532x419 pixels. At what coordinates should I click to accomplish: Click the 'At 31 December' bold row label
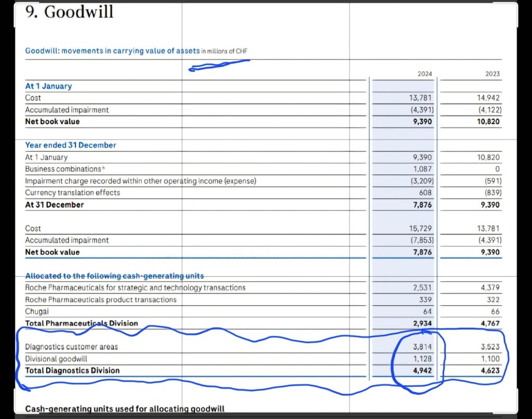point(54,205)
